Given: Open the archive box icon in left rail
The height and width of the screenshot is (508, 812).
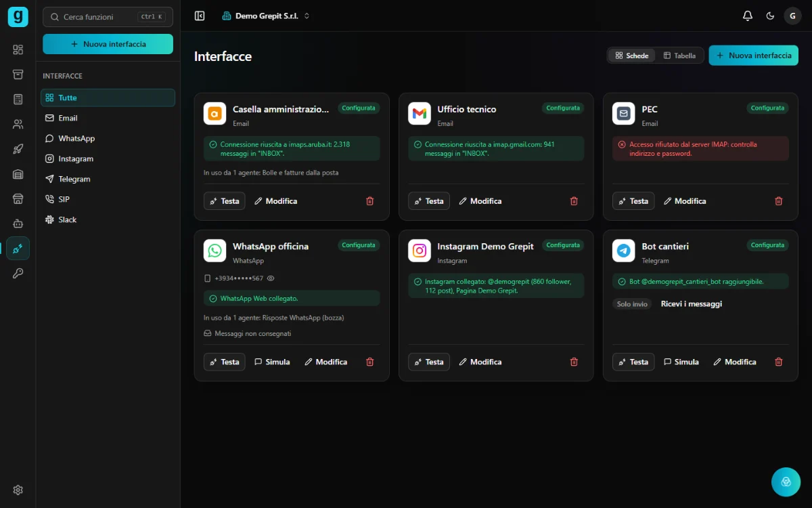Looking at the screenshot, I should coord(18,75).
